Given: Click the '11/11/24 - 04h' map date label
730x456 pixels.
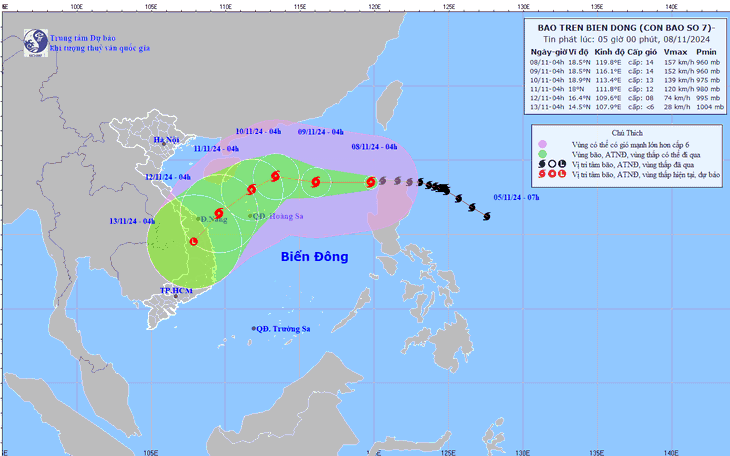Looking at the screenshot, I should [216, 149].
